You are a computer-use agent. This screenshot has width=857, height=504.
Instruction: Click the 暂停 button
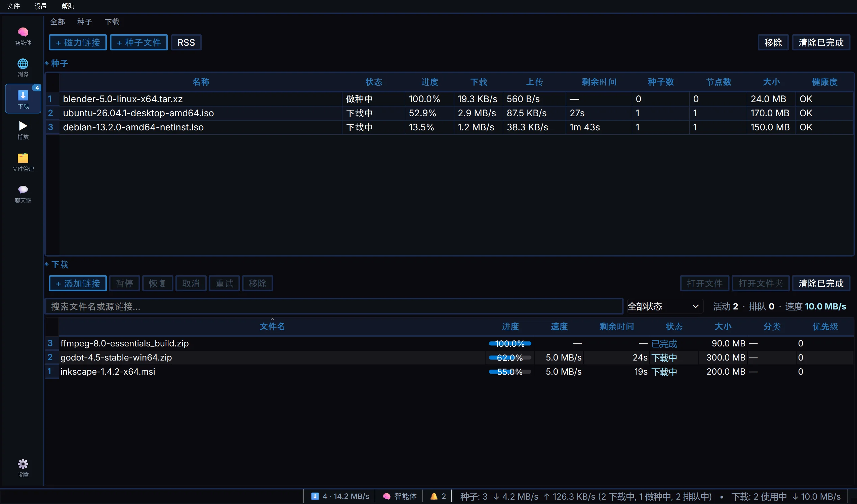point(124,283)
